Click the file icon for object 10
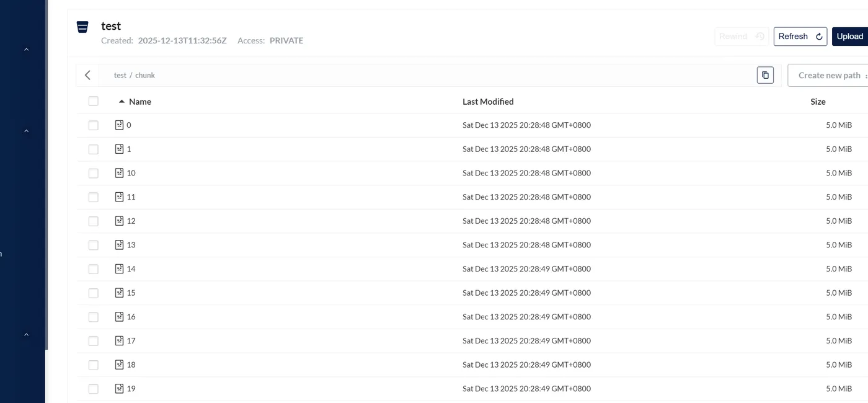 (x=120, y=173)
